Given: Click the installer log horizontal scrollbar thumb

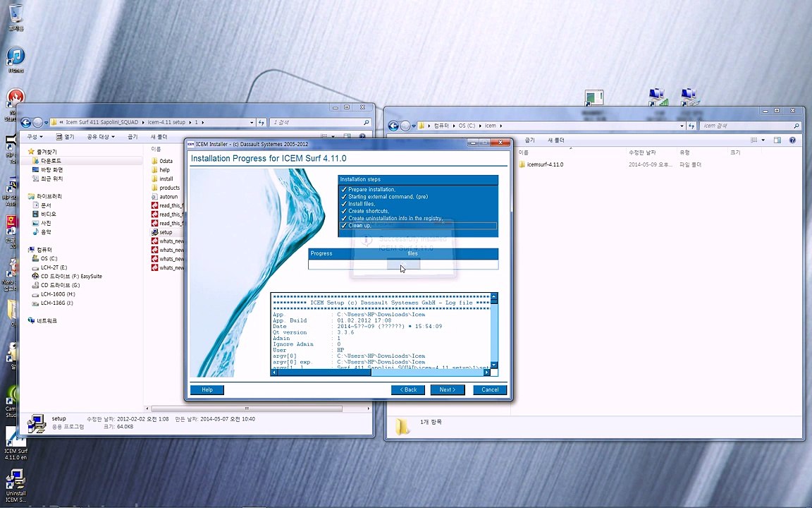Looking at the screenshot, I should click(x=324, y=373).
